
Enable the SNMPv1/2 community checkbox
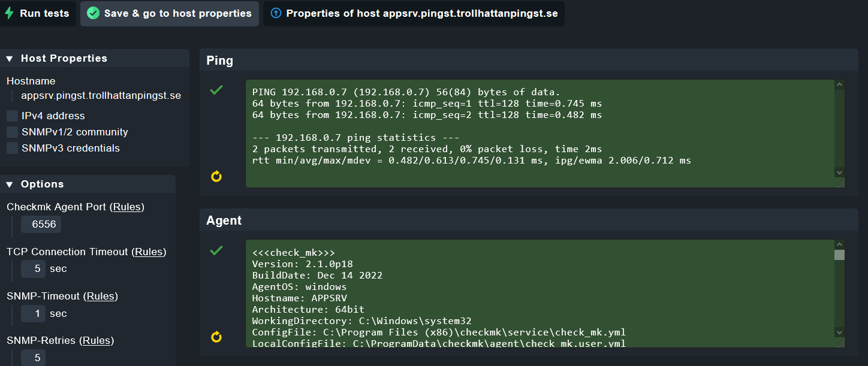pyautogui.click(x=12, y=132)
